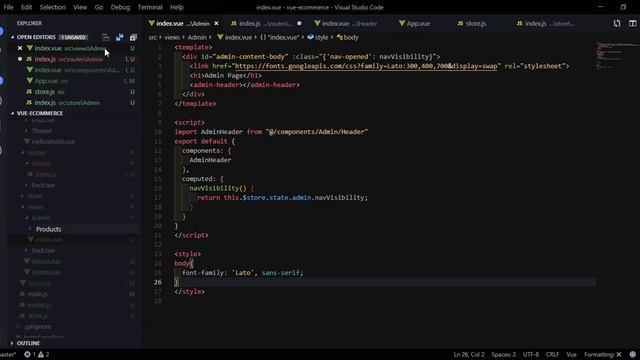
Task: Open App.vue from the Open Editors list
Action: 73,81
